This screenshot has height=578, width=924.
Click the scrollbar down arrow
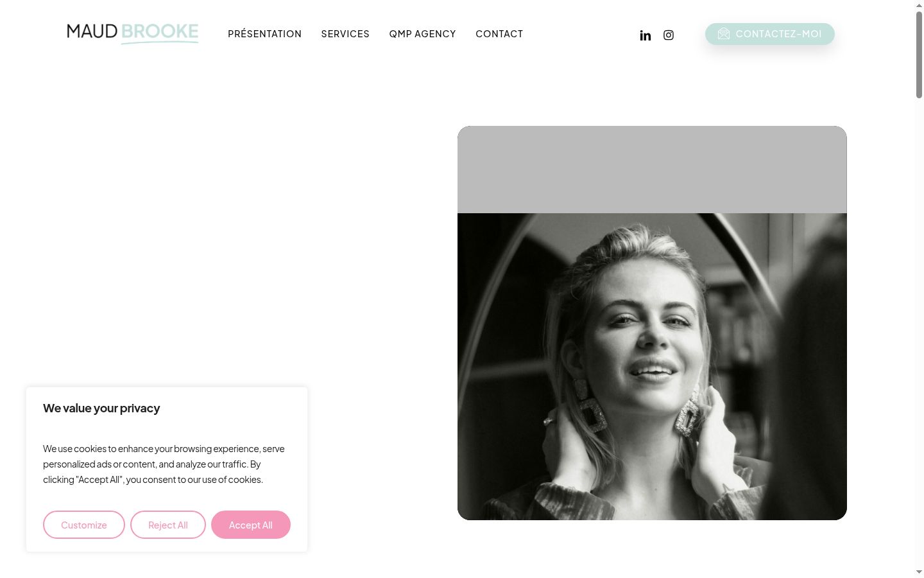tap(919, 572)
